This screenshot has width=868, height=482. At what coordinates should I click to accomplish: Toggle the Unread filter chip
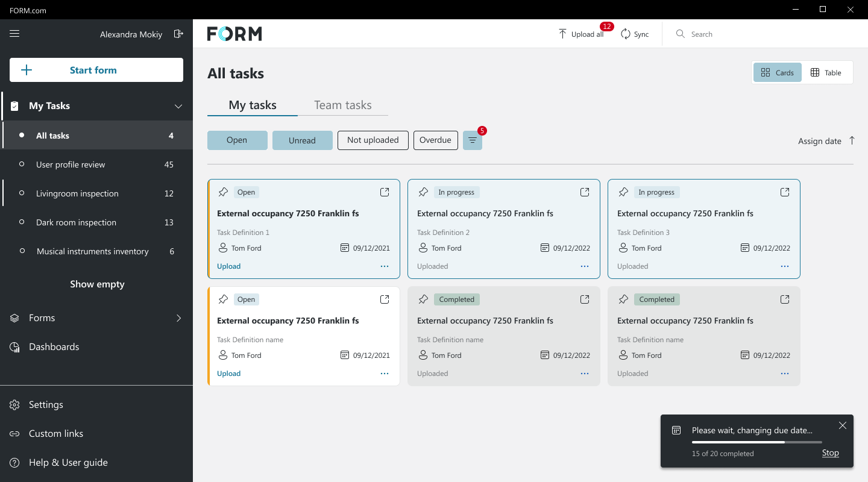pos(302,140)
